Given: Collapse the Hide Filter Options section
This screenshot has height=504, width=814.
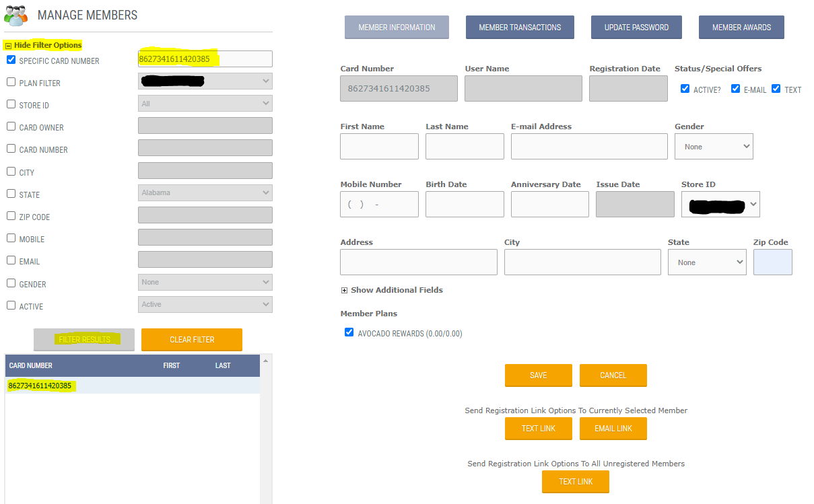Looking at the screenshot, I should (9, 44).
